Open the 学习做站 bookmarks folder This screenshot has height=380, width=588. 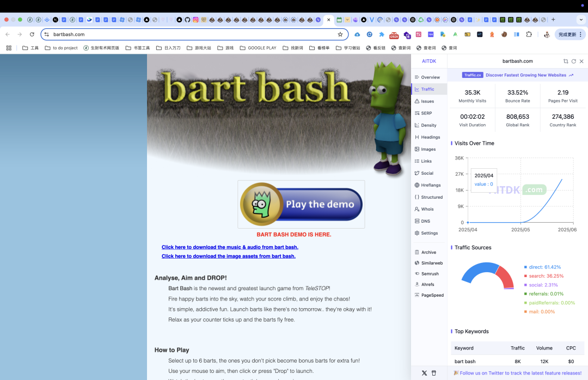click(x=348, y=48)
